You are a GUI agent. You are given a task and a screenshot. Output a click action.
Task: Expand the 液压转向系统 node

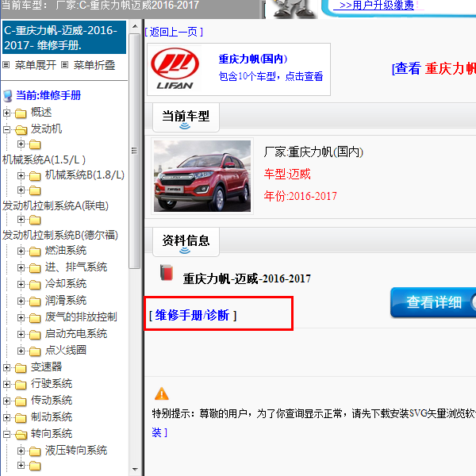[21, 451]
